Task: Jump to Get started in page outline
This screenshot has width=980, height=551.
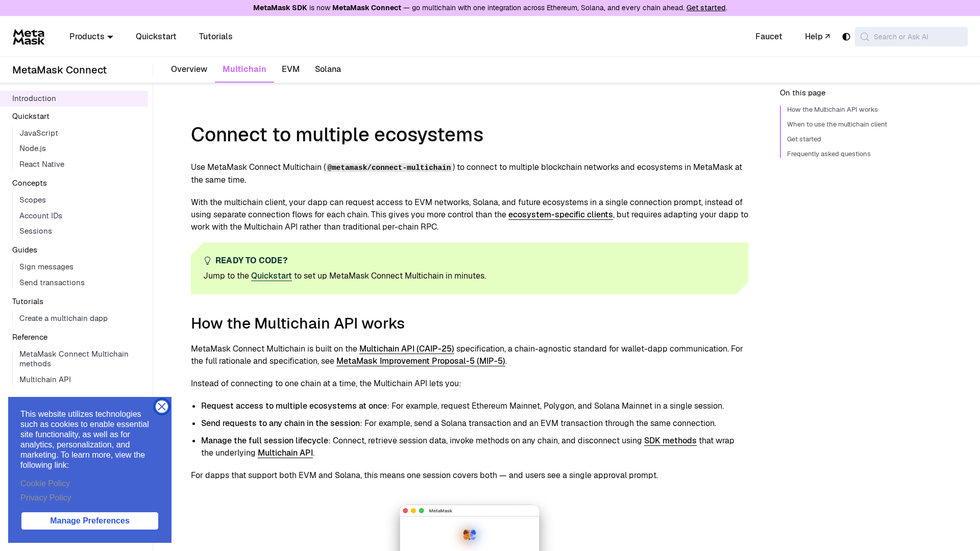Action: [804, 139]
